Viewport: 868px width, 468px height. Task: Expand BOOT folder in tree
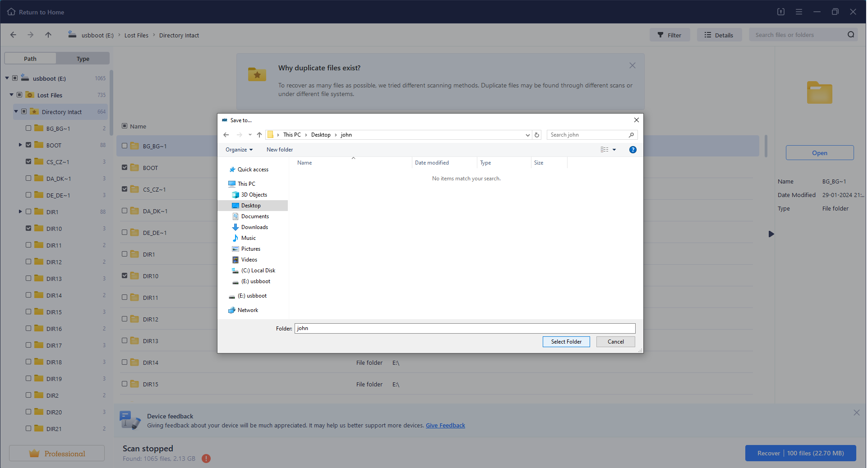20,145
